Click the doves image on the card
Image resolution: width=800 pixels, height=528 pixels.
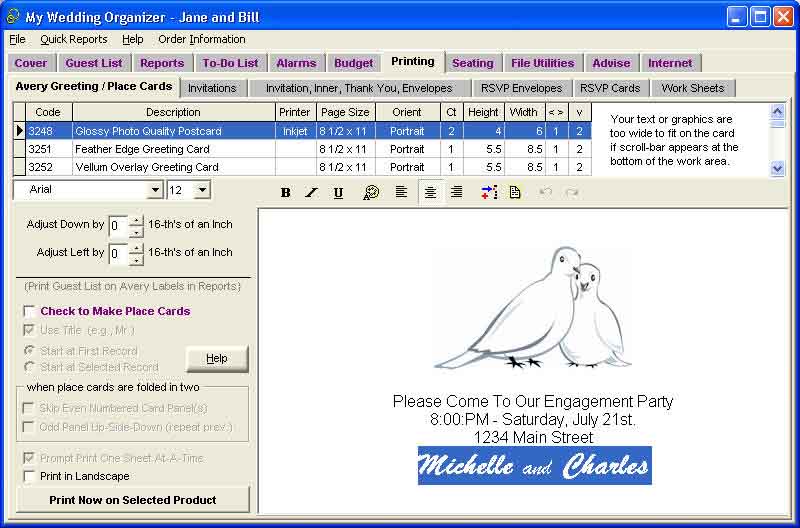(x=532, y=308)
